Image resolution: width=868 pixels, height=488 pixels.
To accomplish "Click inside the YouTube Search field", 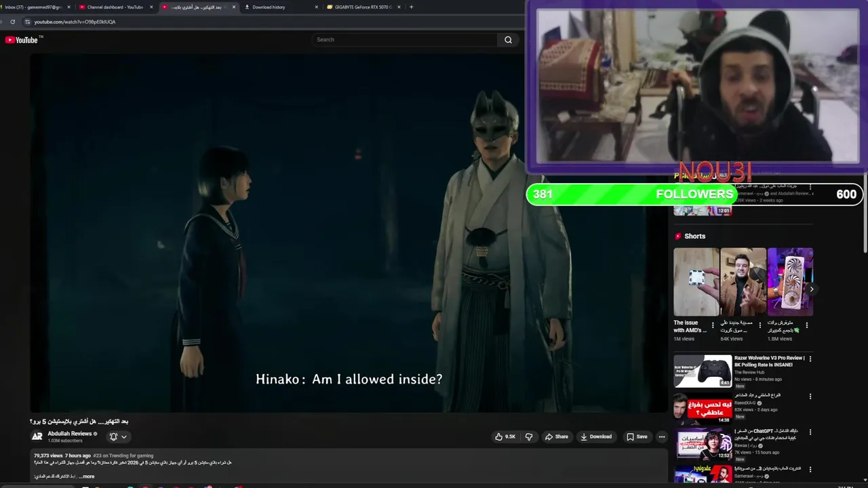I will [x=405, y=40].
